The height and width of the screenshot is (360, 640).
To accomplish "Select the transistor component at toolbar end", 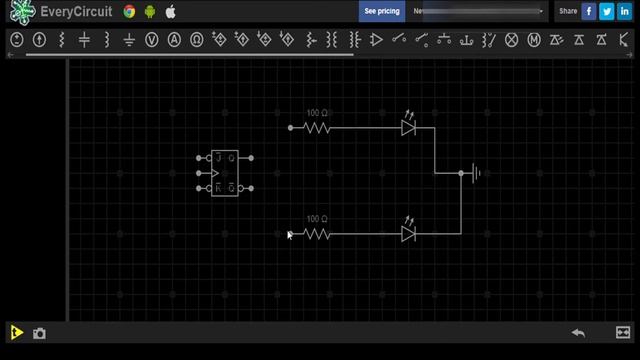I will pyautogui.click(x=624, y=40).
